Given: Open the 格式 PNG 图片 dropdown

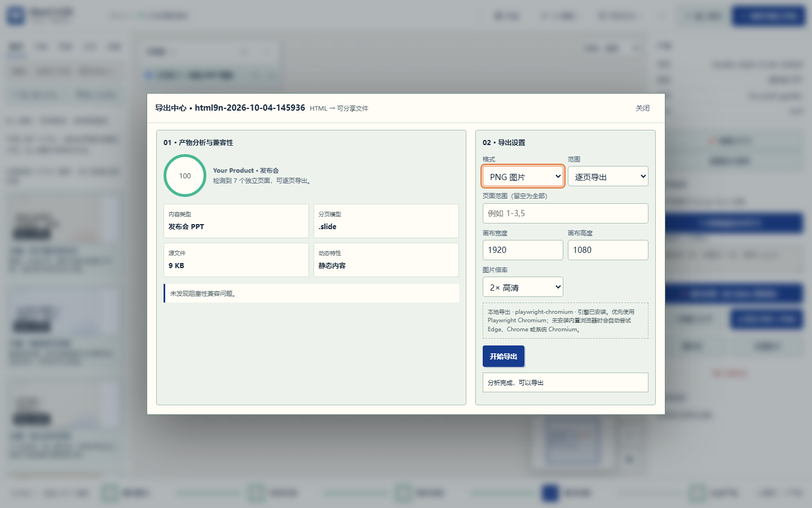Looking at the screenshot, I should click(x=523, y=176).
